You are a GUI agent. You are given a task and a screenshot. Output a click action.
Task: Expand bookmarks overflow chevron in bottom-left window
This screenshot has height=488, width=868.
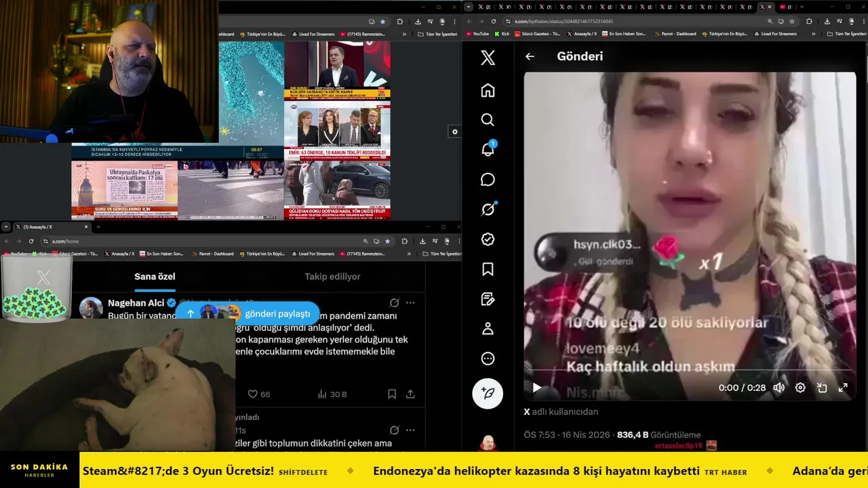(409, 254)
